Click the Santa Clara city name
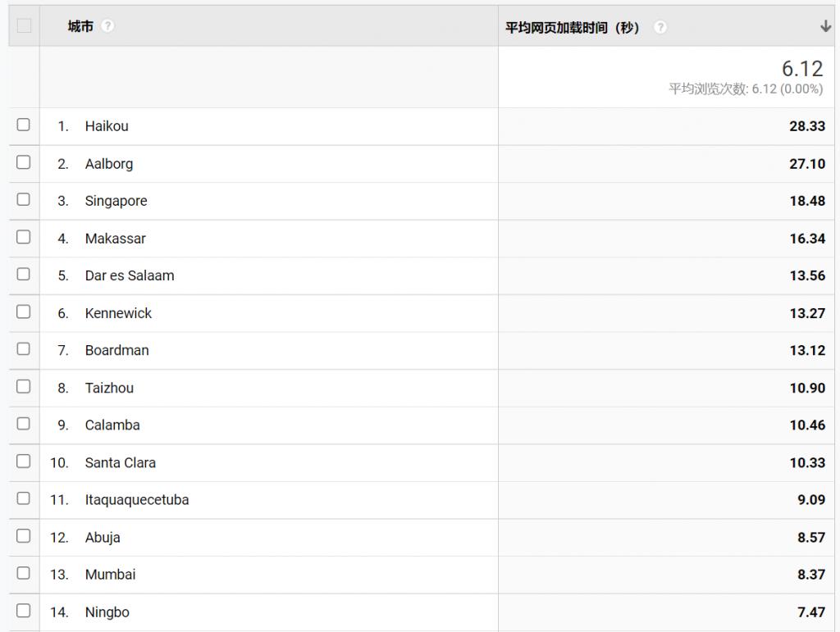Image resolution: width=840 pixels, height=632 pixels. point(120,462)
